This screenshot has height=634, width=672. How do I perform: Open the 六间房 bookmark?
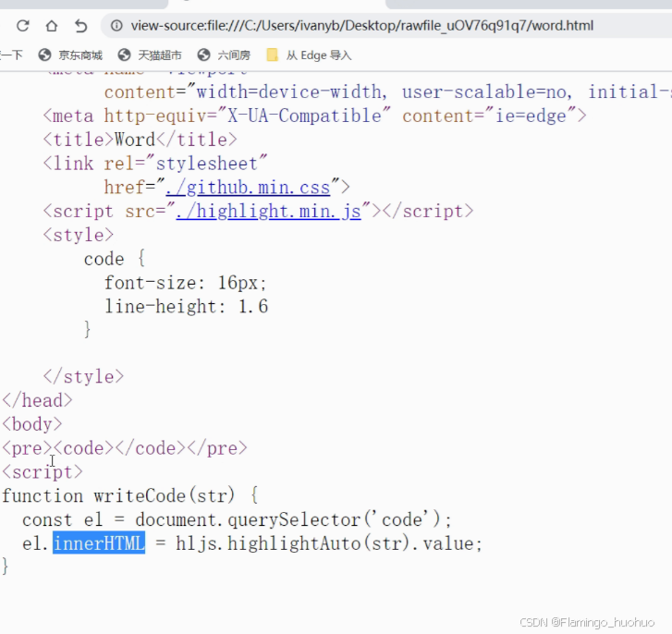click(x=224, y=55)
